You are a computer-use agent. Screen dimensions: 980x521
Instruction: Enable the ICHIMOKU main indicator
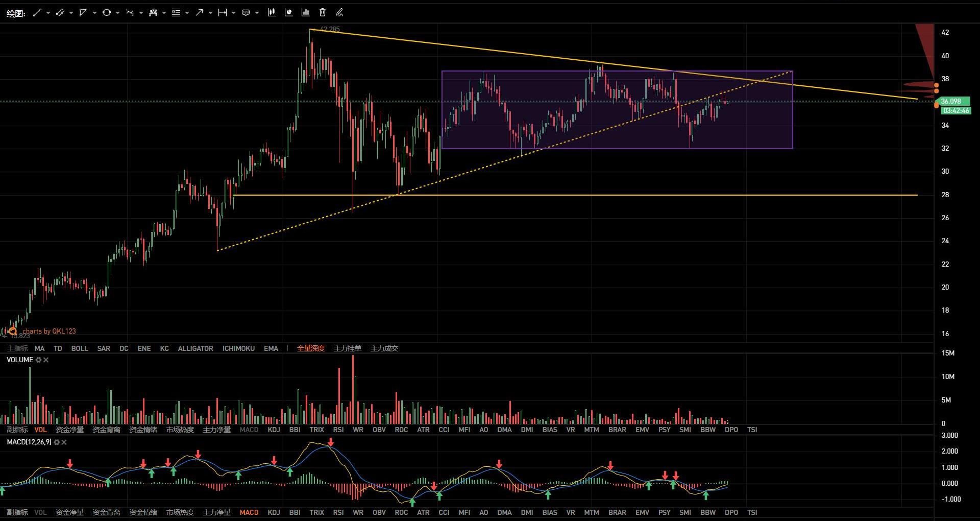pos(238,348)
